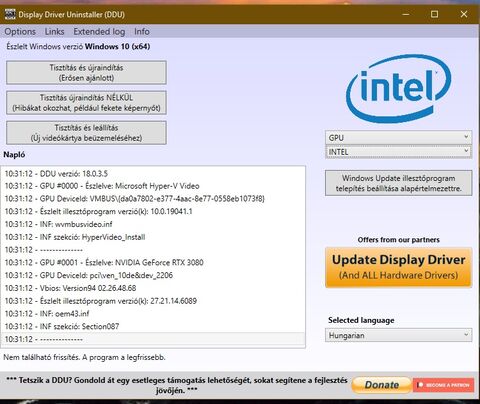This screenshot has width=480, height=404.
Task: Click Windows Update illesztőprogram reset button
Action: coord(399,183)
